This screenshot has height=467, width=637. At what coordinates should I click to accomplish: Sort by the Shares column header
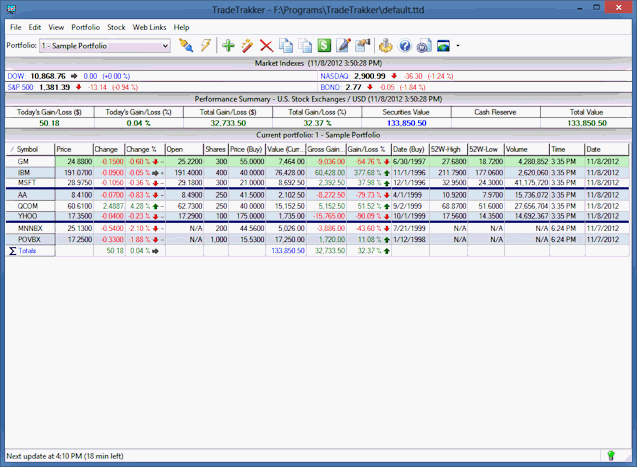pyautogui.click(x=216, y=149)
